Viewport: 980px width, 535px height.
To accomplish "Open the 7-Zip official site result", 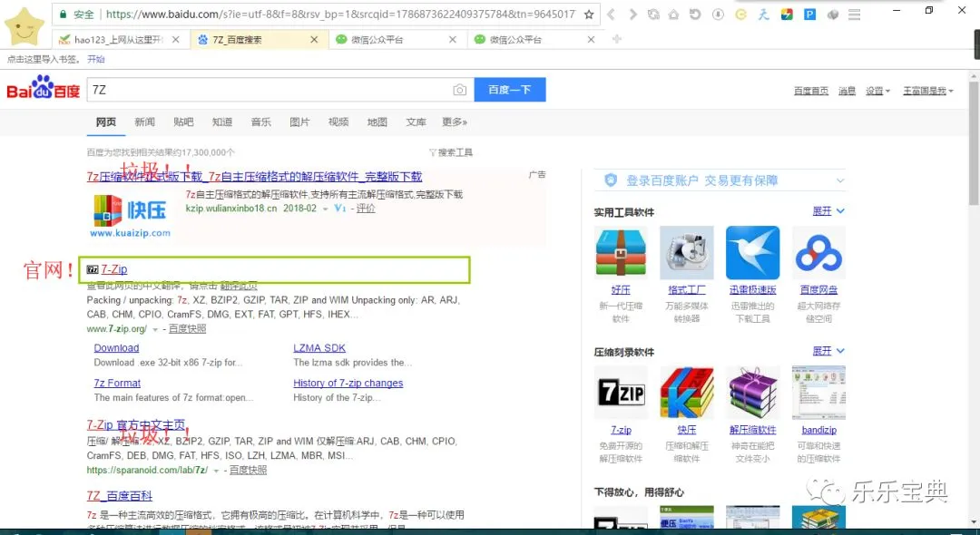I will click(x=113, y=269).
